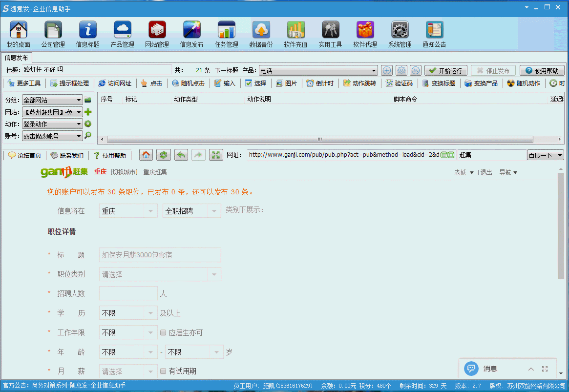Open the 网站管理 module
Viewport: 569px width, 392px height.
pyautogui.click(x=157, y=34)
